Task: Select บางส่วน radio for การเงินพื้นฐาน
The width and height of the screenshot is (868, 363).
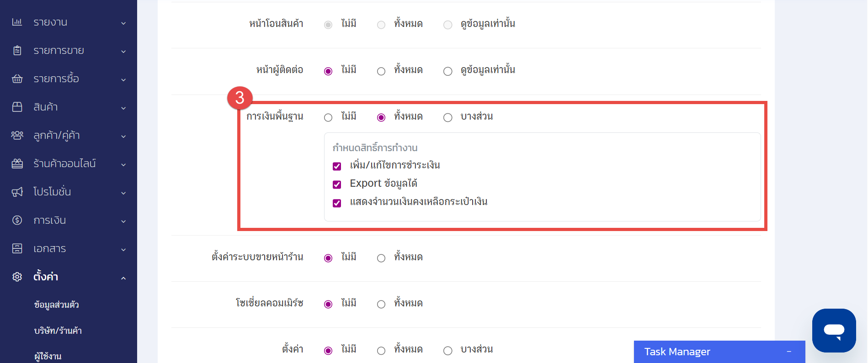Action: pyautogui.click(x=448, y=118)
